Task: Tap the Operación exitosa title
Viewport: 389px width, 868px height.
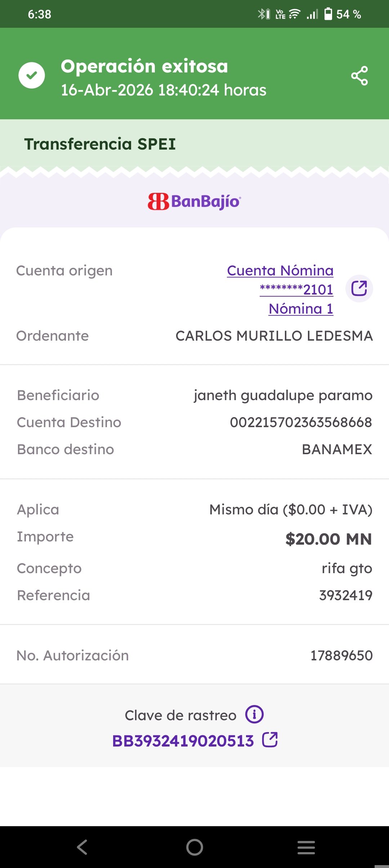Action: [x=144, y=66]
